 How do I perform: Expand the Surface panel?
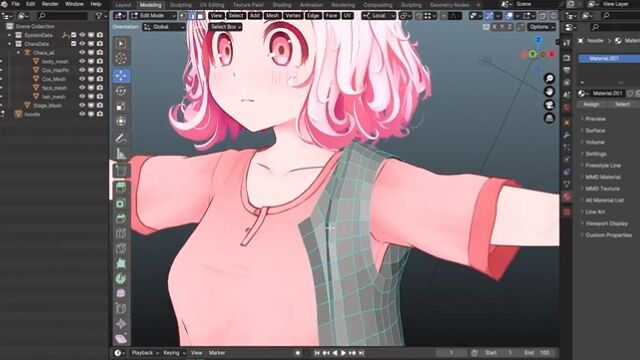tap(595, 131)
